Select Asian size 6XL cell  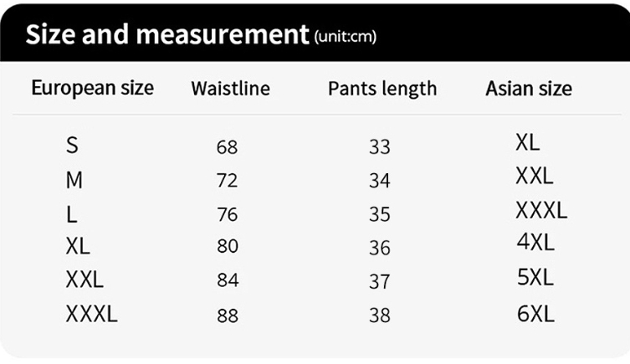pos(535,314)
